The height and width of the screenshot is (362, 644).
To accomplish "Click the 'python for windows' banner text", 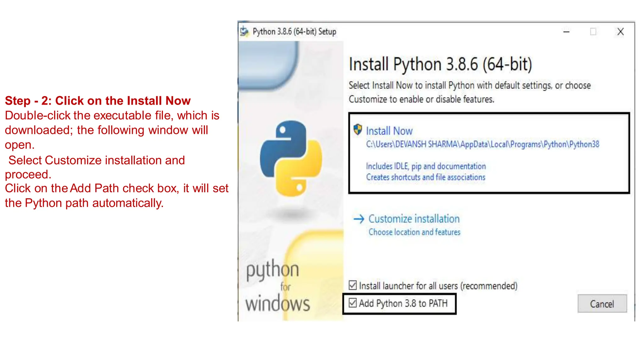I will (277, 285).
